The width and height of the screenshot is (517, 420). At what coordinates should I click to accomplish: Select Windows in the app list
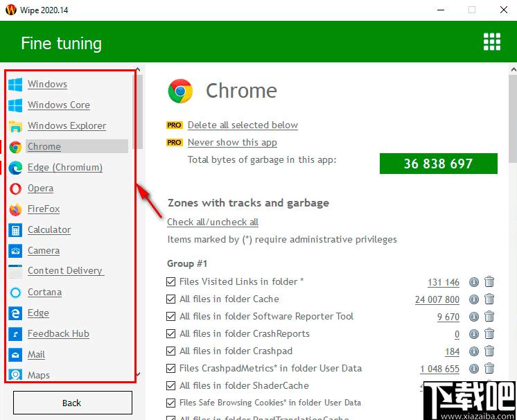click(47, 85)
